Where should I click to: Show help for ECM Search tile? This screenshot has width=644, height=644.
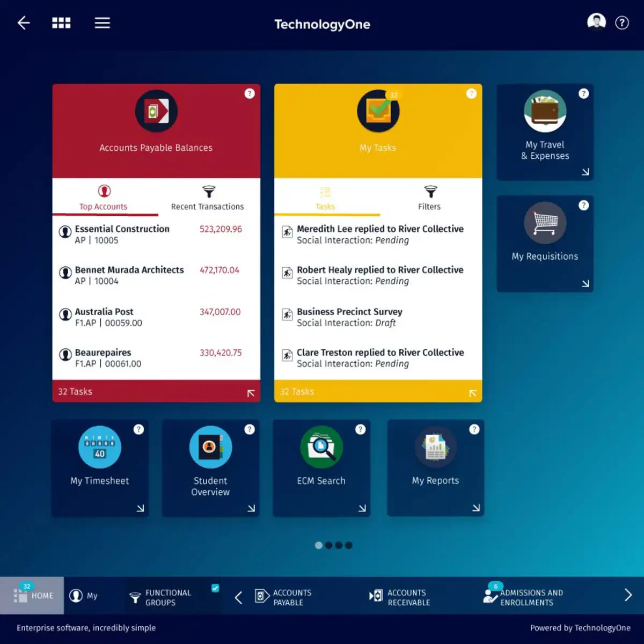click(361, 429)
